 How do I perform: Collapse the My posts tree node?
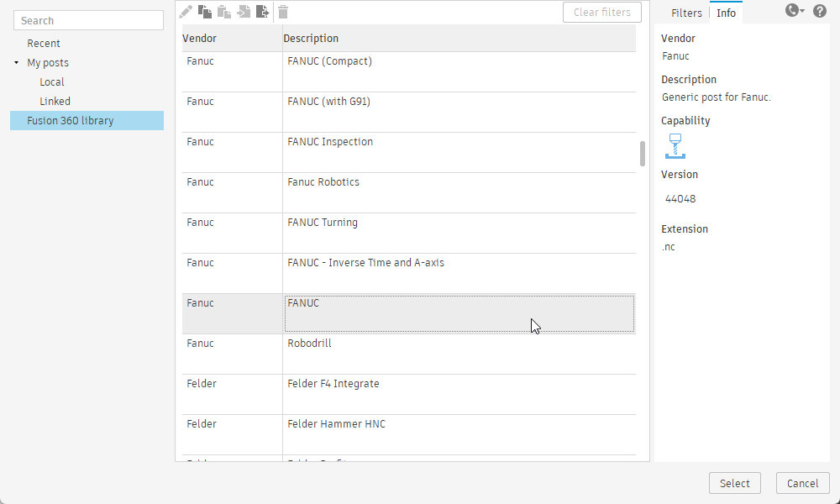tap(16, 63)
